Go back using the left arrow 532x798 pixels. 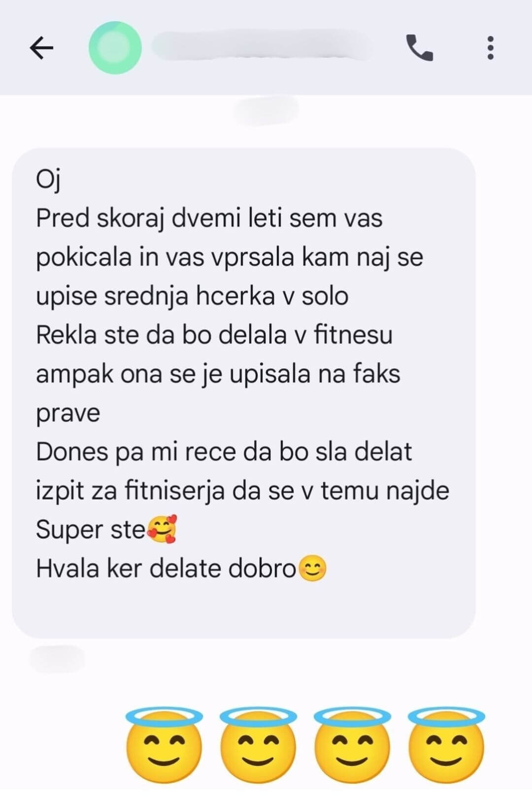click(41, 48)
